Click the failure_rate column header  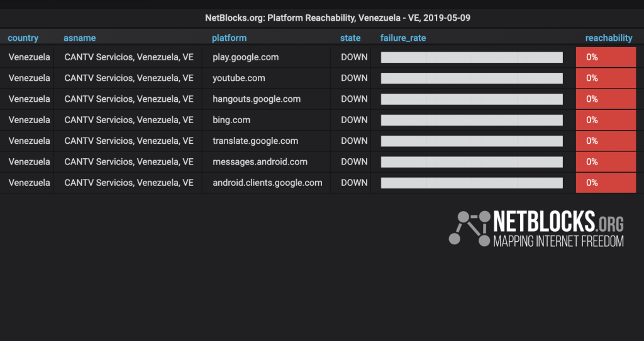click(x=403, y=38)
